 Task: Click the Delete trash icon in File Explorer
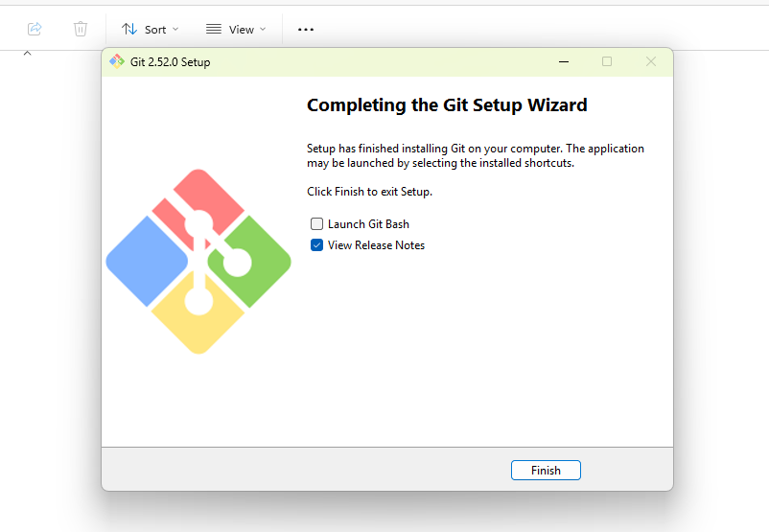(81, 29)
